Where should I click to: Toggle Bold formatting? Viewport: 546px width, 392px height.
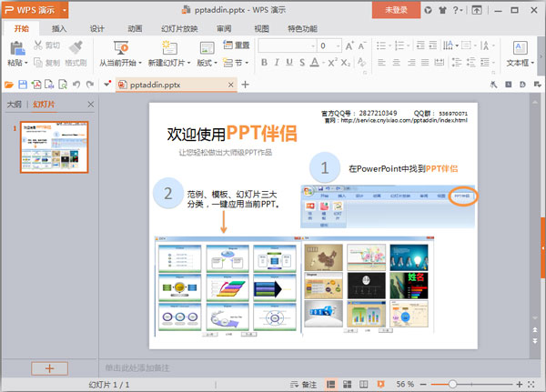tap(264, 63)
